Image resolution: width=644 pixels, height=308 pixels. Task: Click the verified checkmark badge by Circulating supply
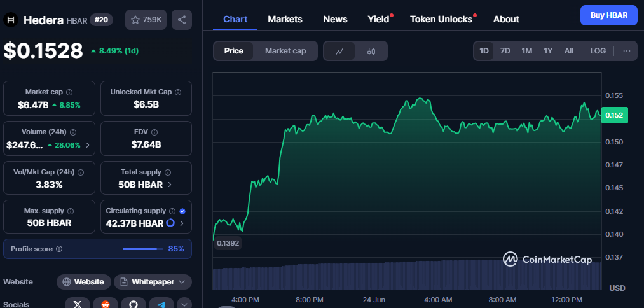pyautogui.click(x=182, y=211)
